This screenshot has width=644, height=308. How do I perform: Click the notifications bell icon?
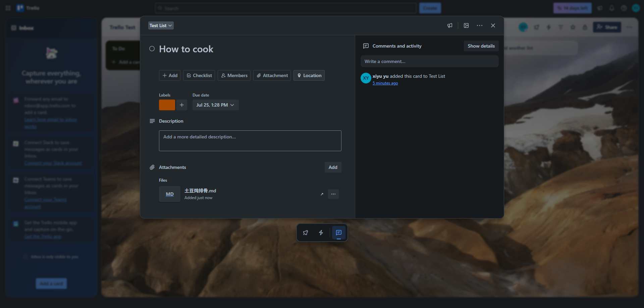tap(612, 8)
